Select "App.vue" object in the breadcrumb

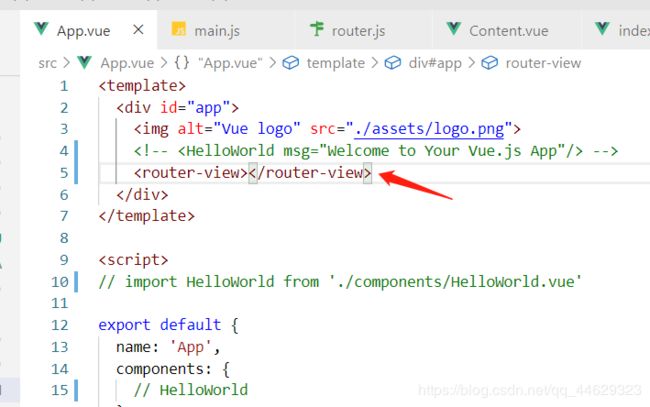[x=230, y=63]
